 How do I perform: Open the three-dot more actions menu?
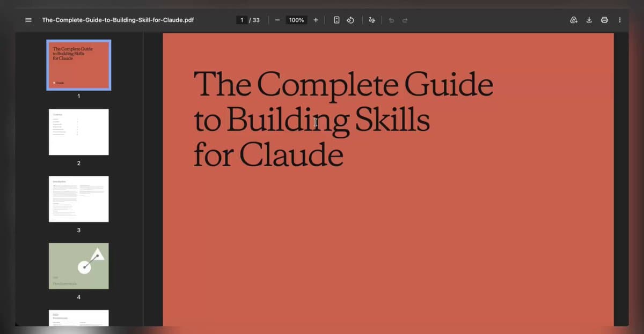pyautogui.click(x=620, y=20)
